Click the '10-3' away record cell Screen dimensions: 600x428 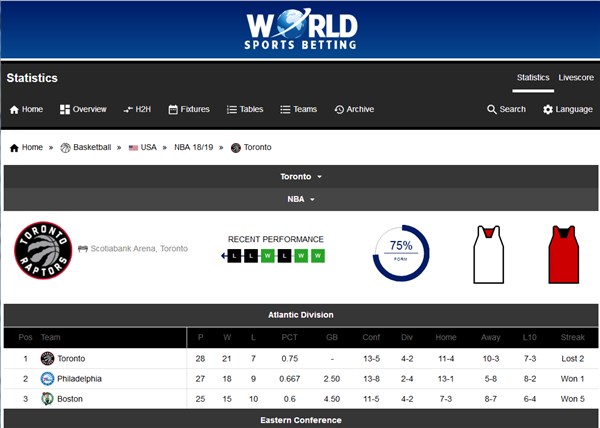[x=491, y=359]
